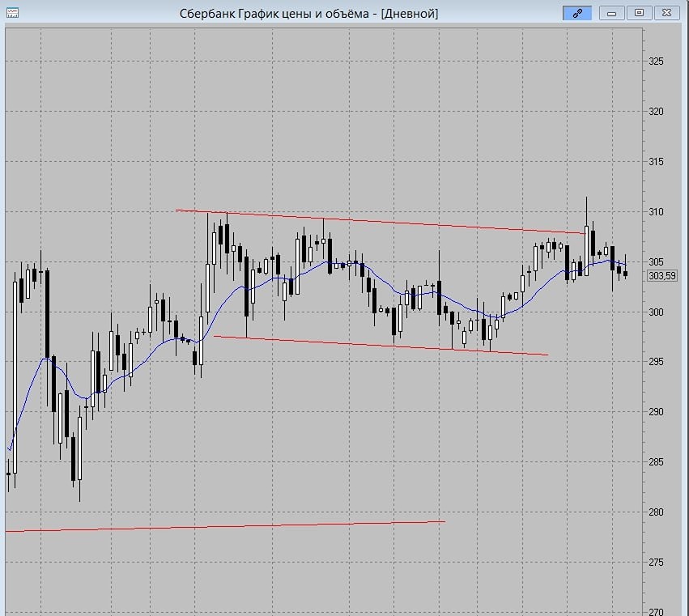Toggle the chart link (chain) button
Image resolution: width=689 pixels, height=616 pixels.
point(577,13)
